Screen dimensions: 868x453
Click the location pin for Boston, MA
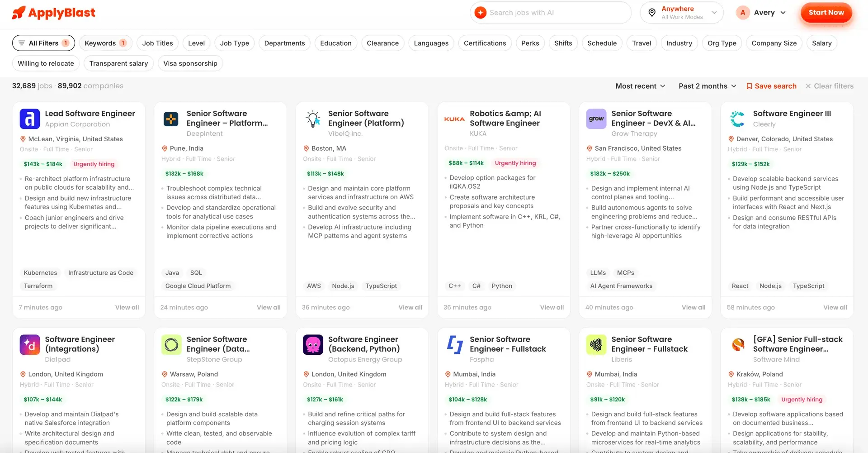click(x=306, y=148)
